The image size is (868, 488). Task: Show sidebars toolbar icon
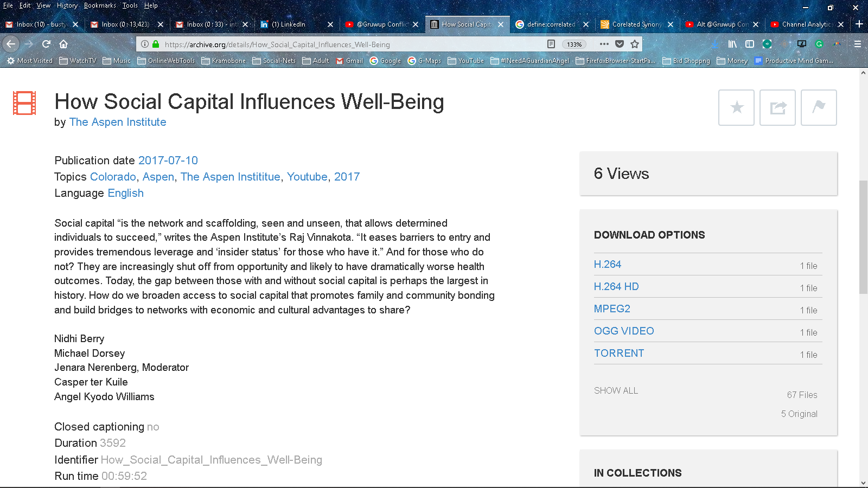[750, 44]
